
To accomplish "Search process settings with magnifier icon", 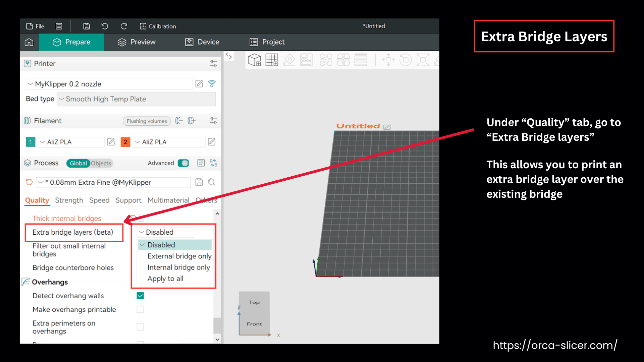I will [211, 182].
